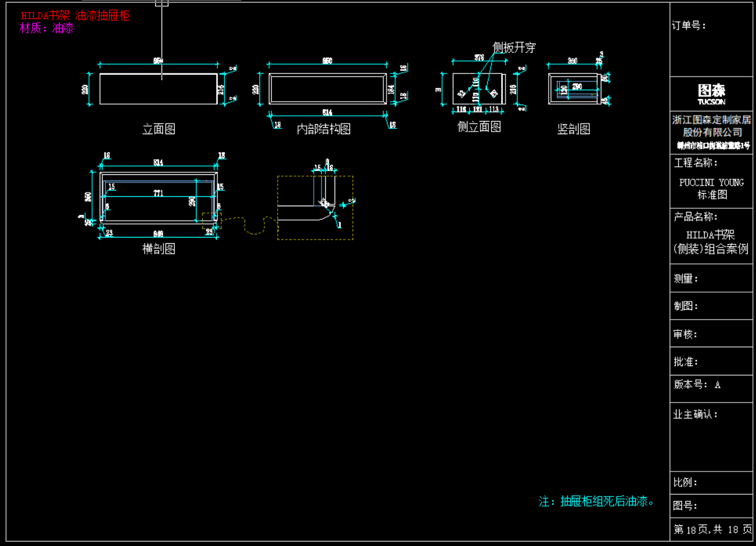Click the 版本号 A field
This screenshot has width=756, height=546.
(697, 385)
